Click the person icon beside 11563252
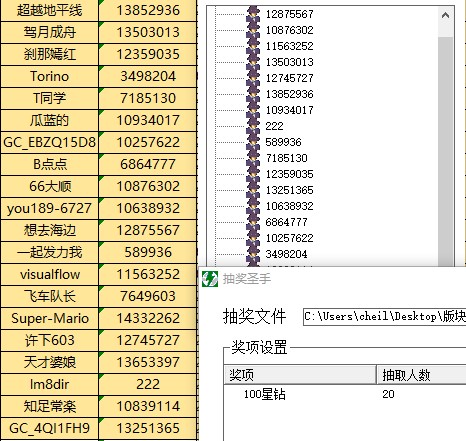 pos(253,46)
